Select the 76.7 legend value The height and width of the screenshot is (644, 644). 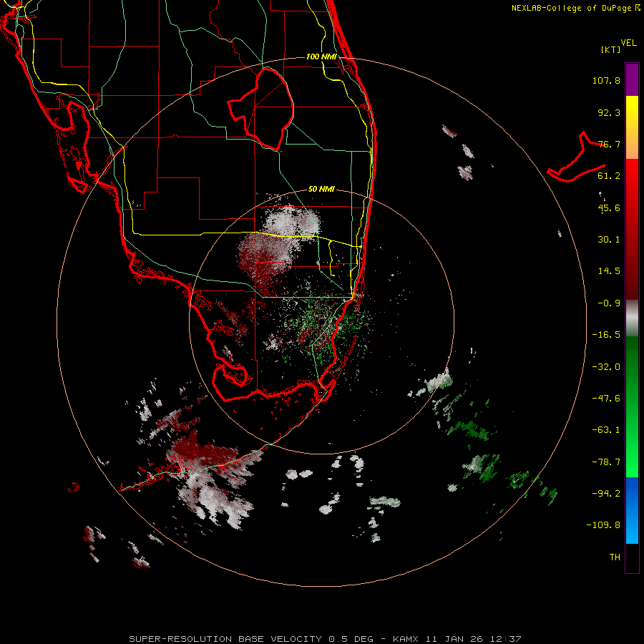click(609, 144)
